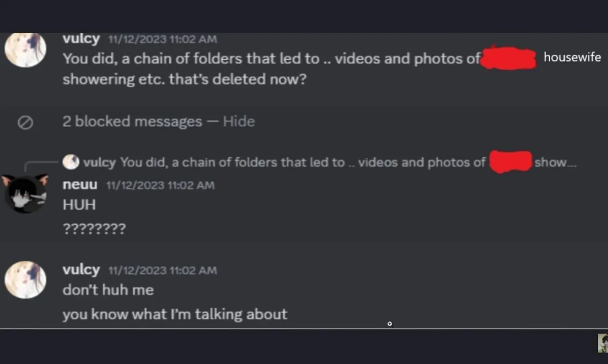Click the red redaction mark in the reply preview
Screen dimensions: 608x364
(510, 162)
